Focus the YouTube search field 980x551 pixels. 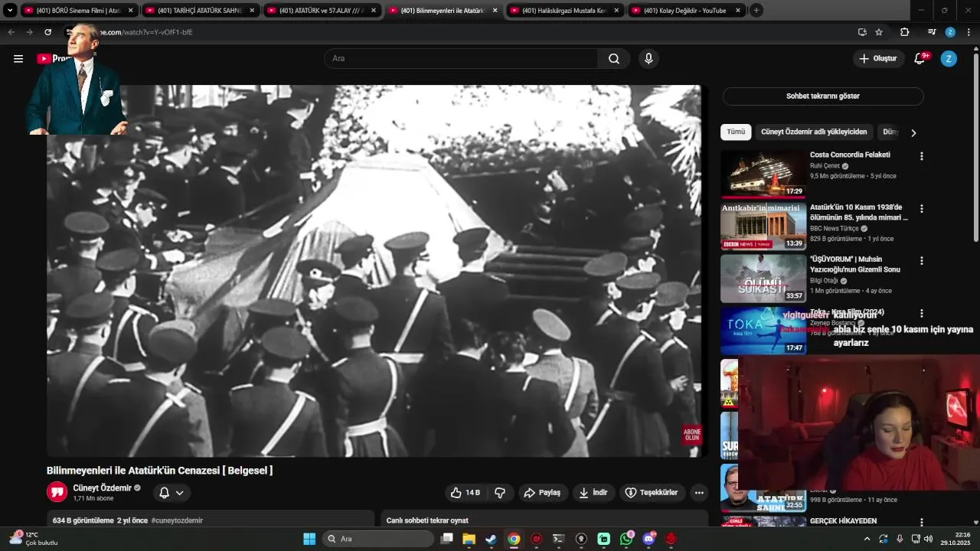[461, 59]
